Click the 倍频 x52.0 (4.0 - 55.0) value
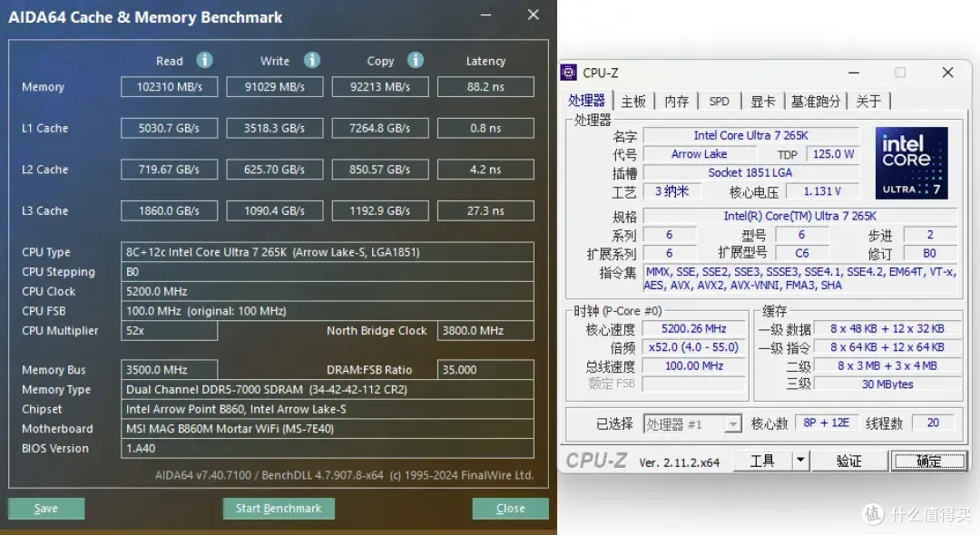The image size is (980, 535). [694, 347]
